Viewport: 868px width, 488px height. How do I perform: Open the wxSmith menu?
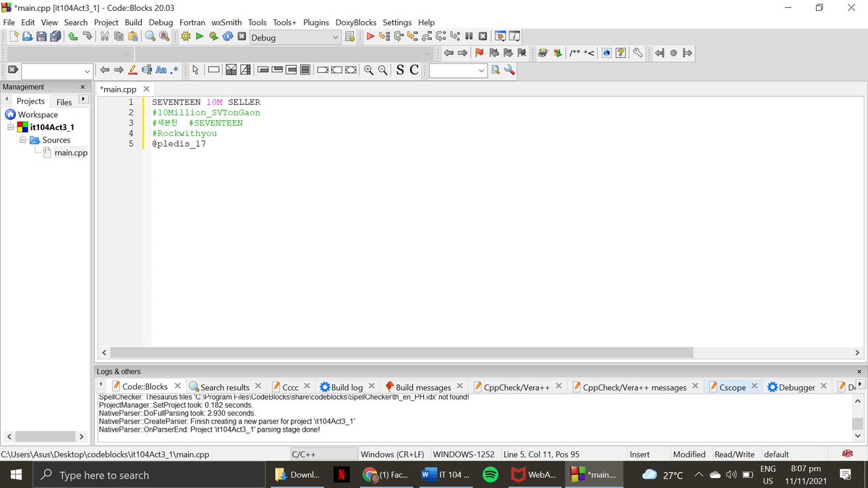pyautogui.click(x=226, y=22)
